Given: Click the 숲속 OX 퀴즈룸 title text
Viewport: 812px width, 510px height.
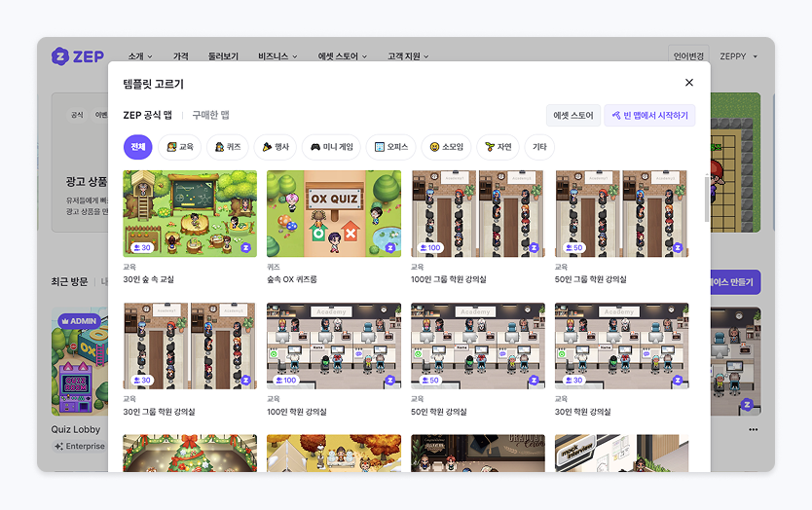Looking at the screenshot, I should tap(291, 279).
